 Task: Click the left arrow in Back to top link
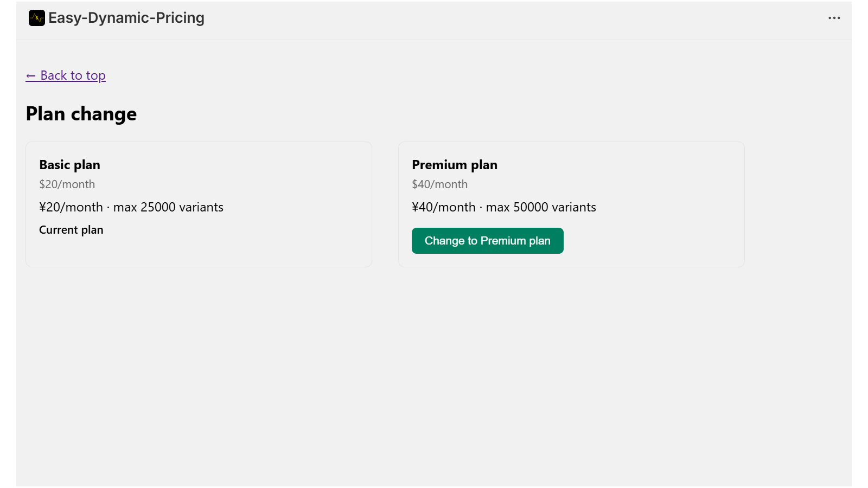(x=30, y=75)
